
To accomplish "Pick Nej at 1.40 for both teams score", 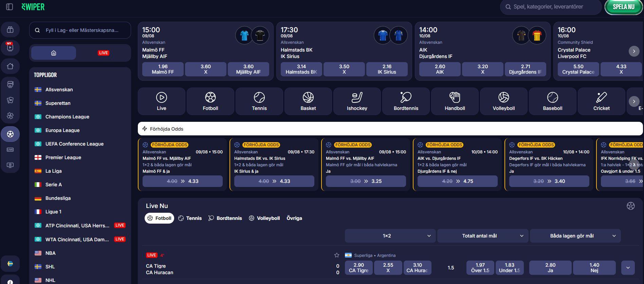I will click(x=594, y=268).
